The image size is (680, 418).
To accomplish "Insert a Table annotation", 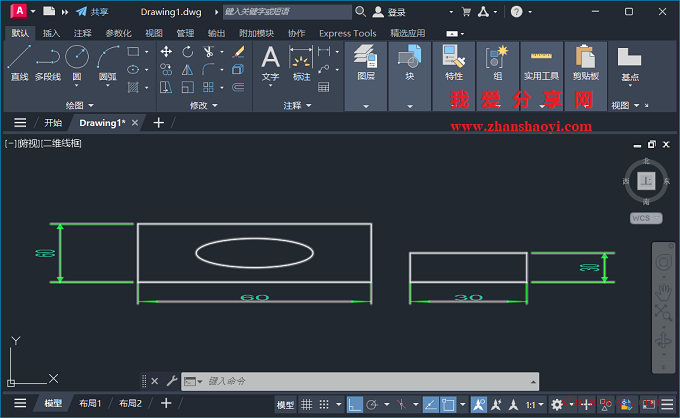I will (x=324, y=87).
